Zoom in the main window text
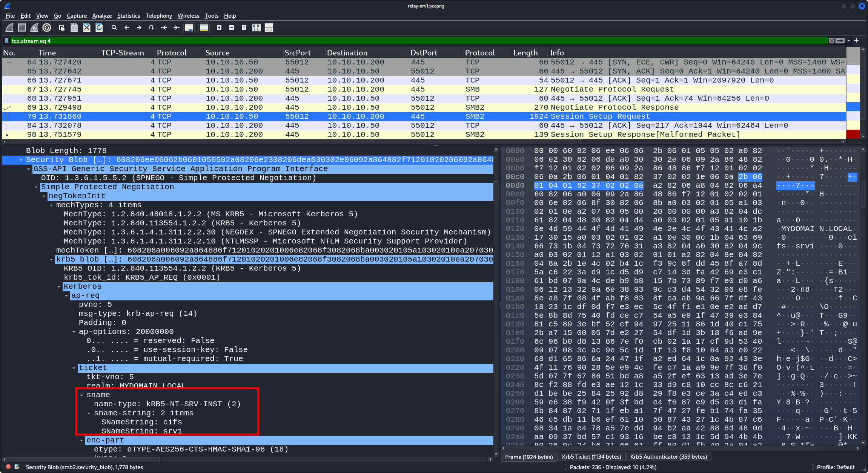 pos(219,28)
